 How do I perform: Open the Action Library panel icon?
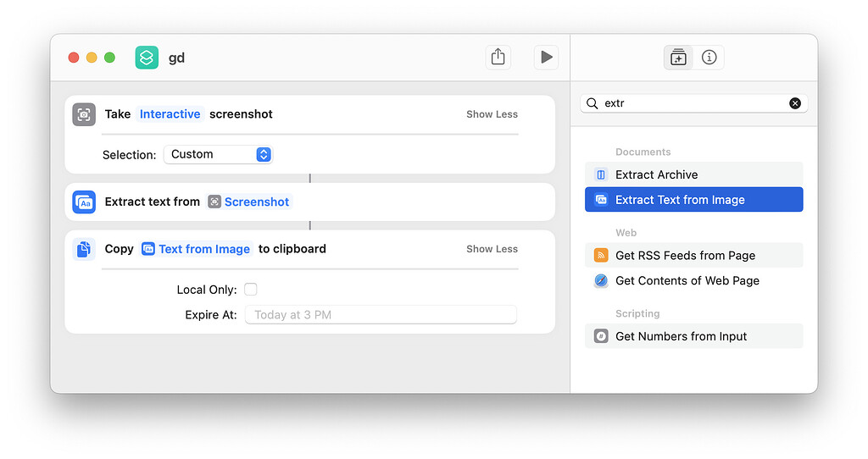click(x=678, y=58)
